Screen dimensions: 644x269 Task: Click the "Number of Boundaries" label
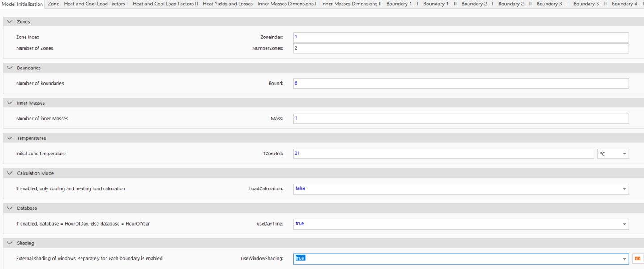[40, 83]
